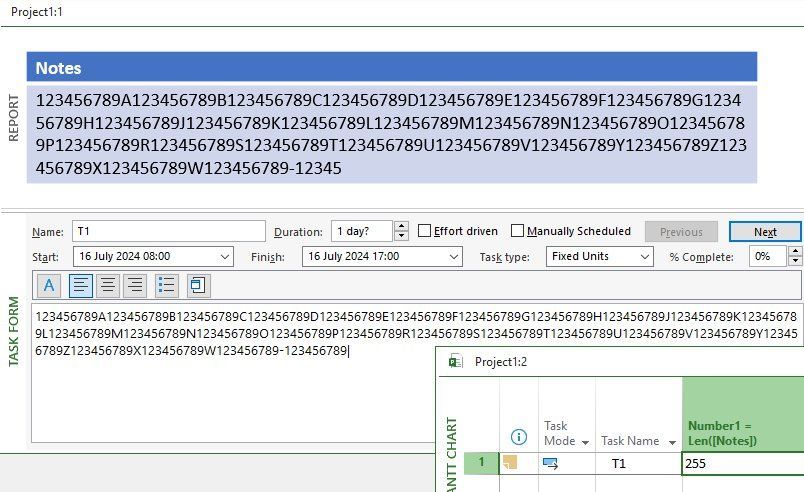Select row number 1 header
804x492 pixels.
[481, 462]
